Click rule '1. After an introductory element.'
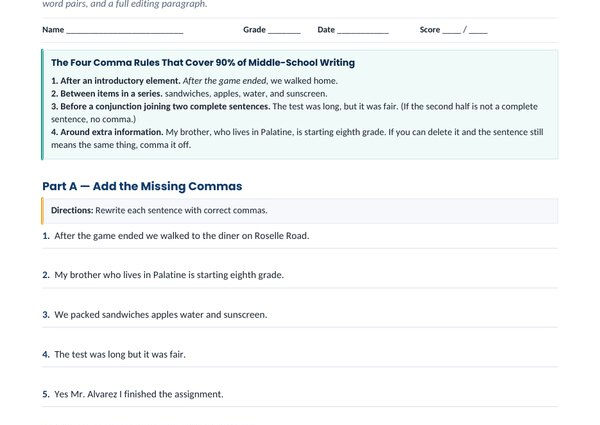The image size is (600, 425). 116,81
